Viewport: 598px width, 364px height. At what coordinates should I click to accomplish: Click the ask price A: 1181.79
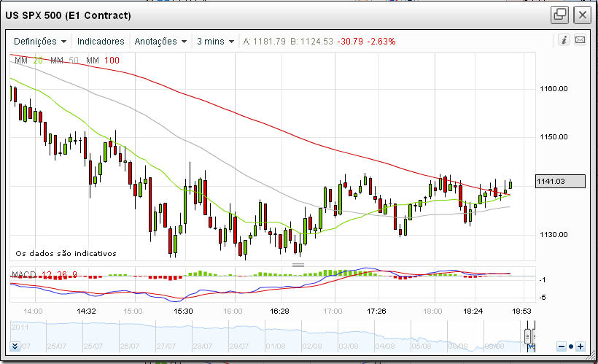(x=264, y=41)
